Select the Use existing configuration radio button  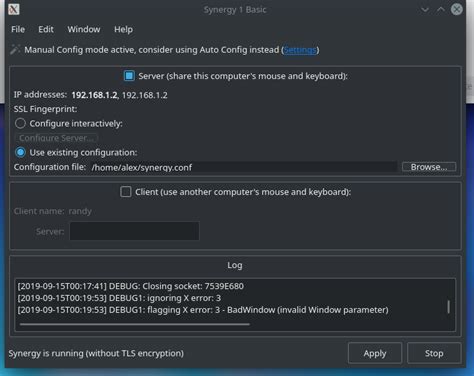20,152
